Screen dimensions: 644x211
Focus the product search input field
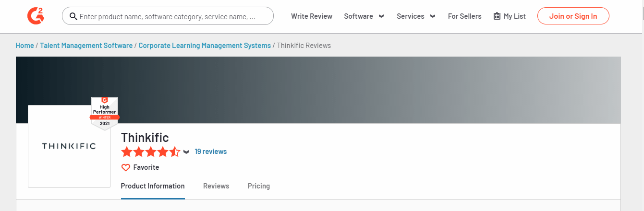(168, 16)
